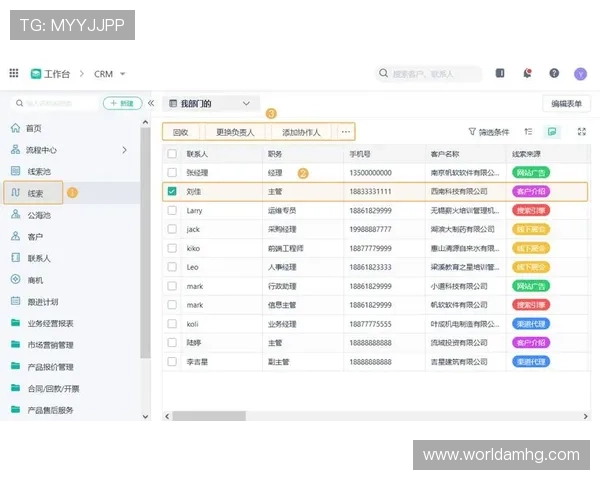Viewport: 600px width, 480px height.
Task: Expand the 流程中心 chevron
Action: pyautogui.click(x=124, y=150)
